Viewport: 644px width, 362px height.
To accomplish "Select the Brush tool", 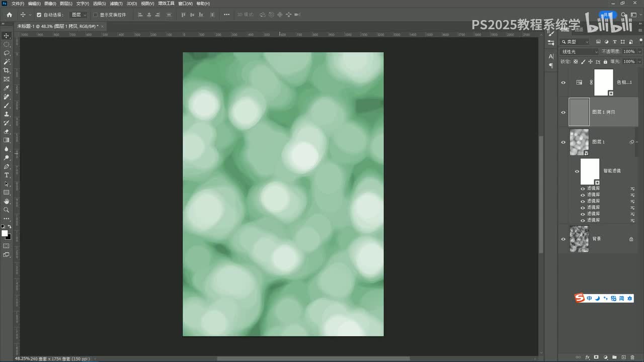I will coord(7,106).
